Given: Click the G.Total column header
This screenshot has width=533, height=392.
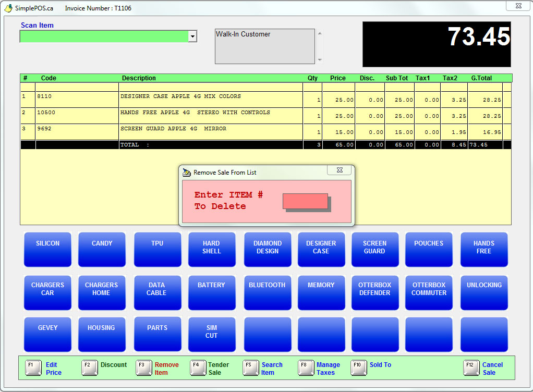Looking at the screenshot, I should (x=481, y=78).
